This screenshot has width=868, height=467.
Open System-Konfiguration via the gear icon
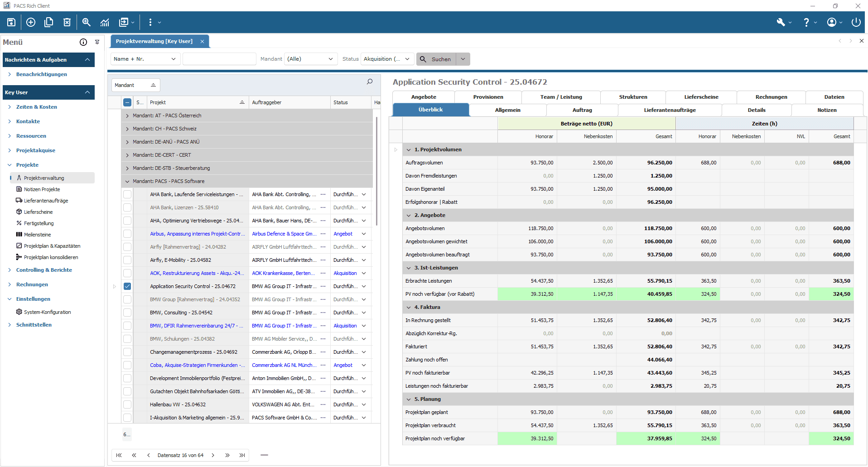19,312
